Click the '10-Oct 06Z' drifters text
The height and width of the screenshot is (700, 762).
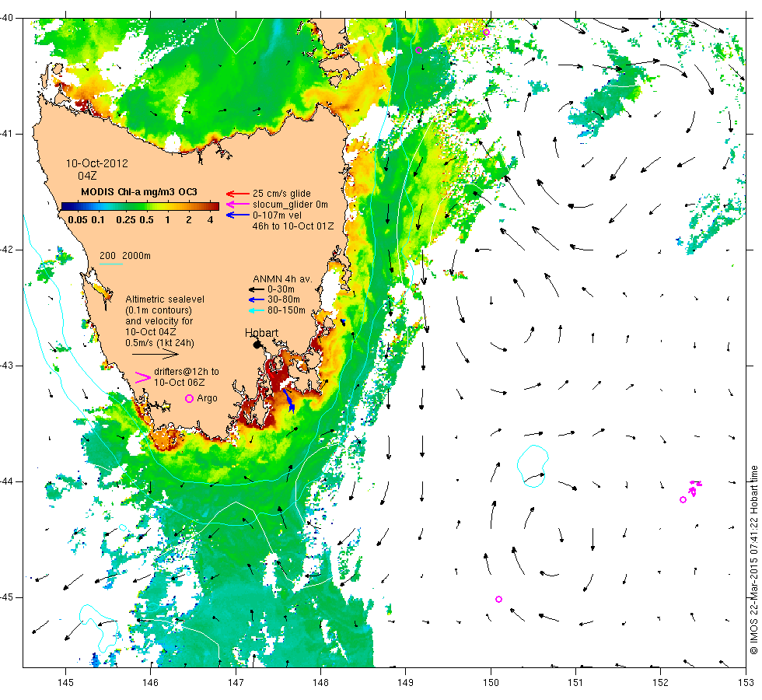(x=180, y=383)
